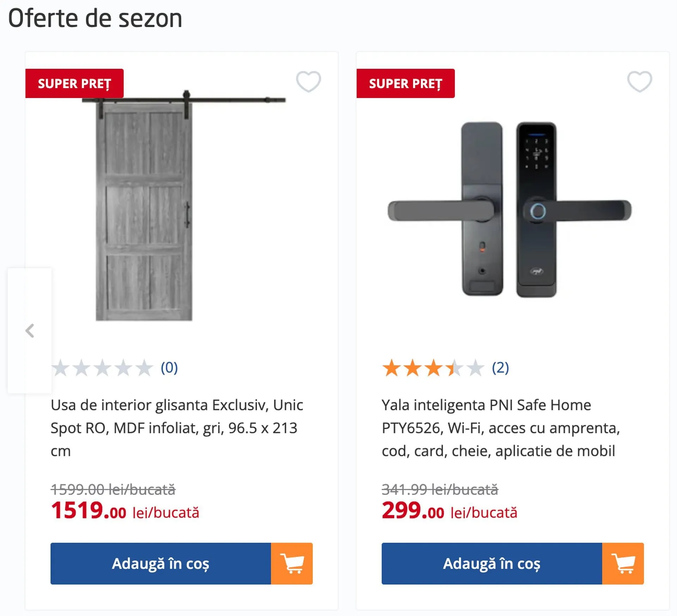This screenshot has width=677, height=616.
Task: Click orange cart icon for smart lock
Action: (623, 563)
